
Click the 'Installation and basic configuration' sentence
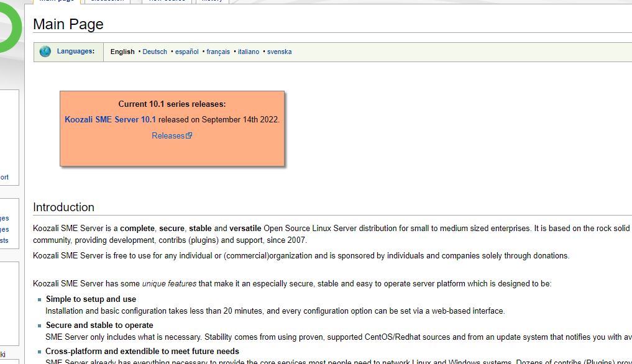coord(275,311)
